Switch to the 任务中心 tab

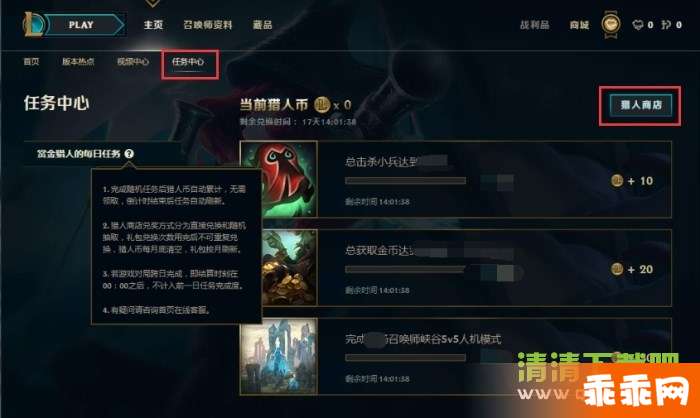188,62
